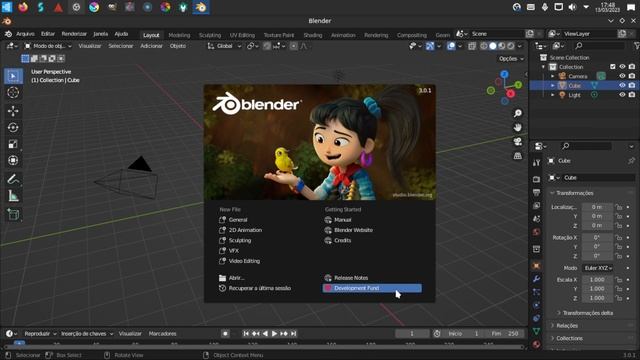640x360 pixels.
Task: Toggle visibility eye for Cube
Action: tap(622, 85)
